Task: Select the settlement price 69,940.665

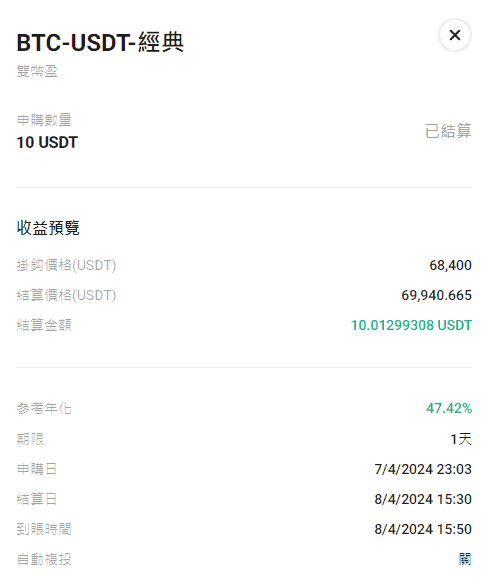Action: pos(436,295)
